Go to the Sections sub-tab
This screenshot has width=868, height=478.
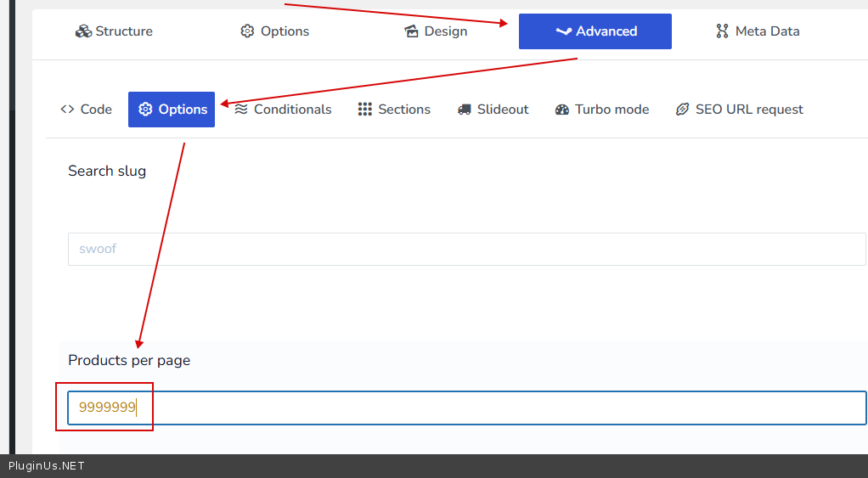pyautogui.click(x=394, y=110)
